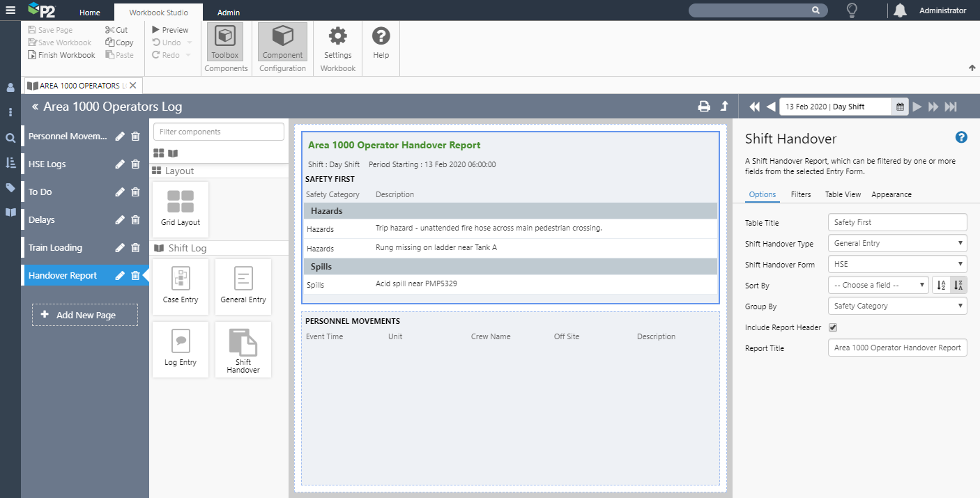Switch to the Filters tab
980x498 pixels.
tap(800, 194)
